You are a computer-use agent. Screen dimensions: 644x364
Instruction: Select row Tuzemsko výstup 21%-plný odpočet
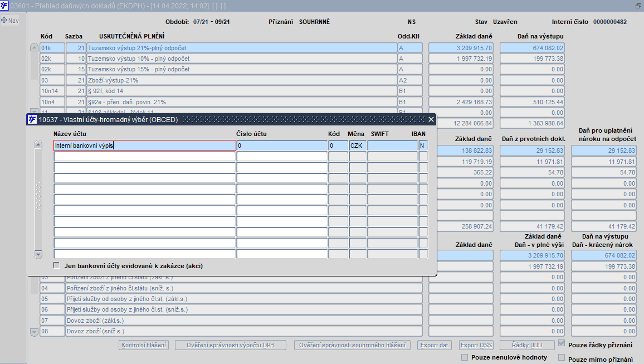[242, 48]
